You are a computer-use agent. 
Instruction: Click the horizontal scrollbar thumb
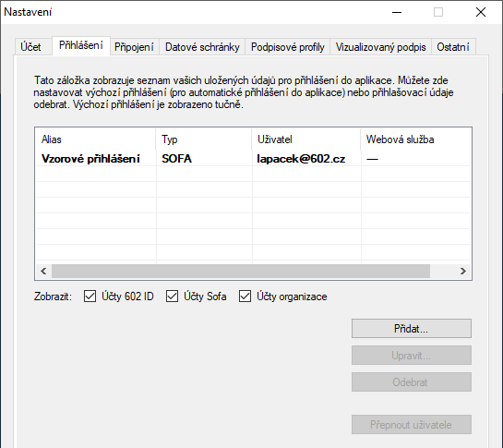pos(241,272)
